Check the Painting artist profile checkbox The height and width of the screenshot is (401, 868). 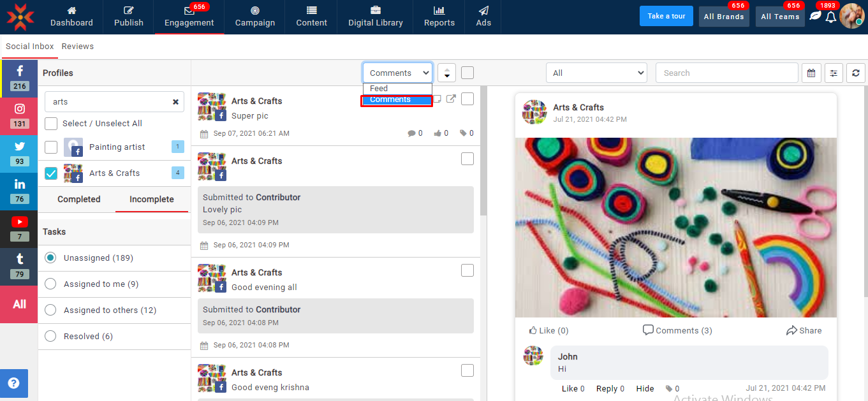pyautogui.click(x=51, y=147)
